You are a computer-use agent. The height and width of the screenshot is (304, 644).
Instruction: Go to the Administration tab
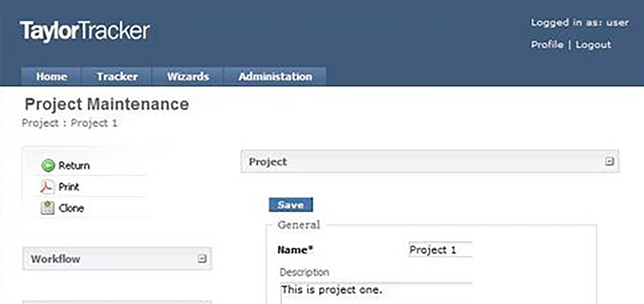(x=275, y=77)
